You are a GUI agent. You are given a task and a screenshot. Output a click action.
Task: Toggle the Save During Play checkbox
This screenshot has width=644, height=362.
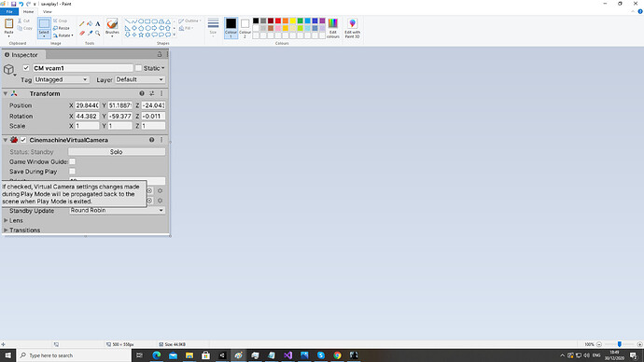tap(72, 171)
